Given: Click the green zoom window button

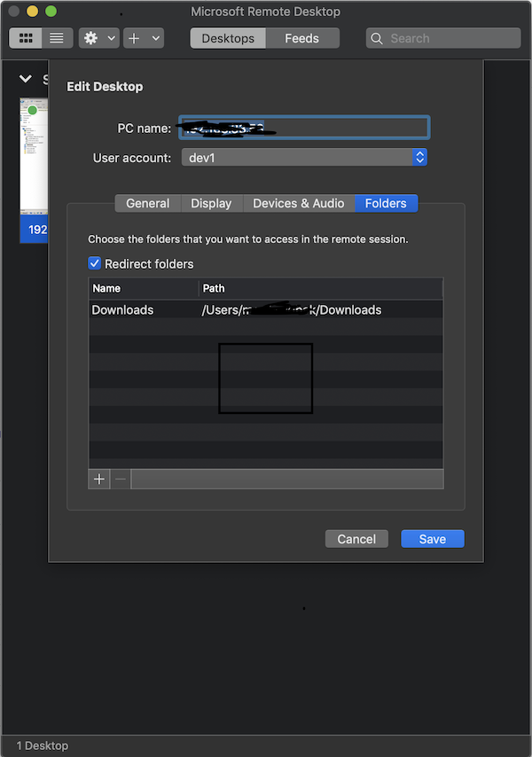Looking at the screenshot, I should click(51, 12).
